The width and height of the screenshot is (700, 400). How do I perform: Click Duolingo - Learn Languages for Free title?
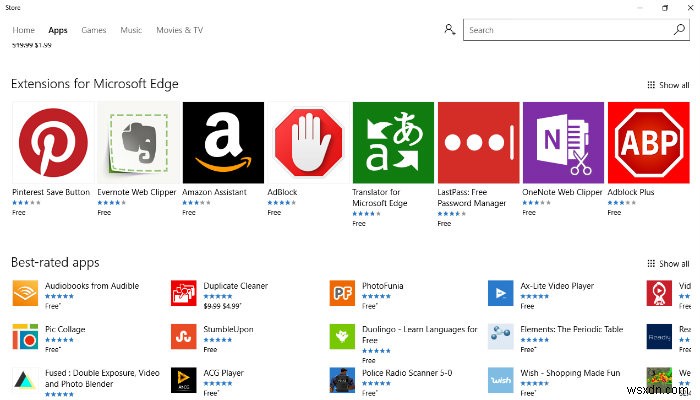(x=419, y=334)
